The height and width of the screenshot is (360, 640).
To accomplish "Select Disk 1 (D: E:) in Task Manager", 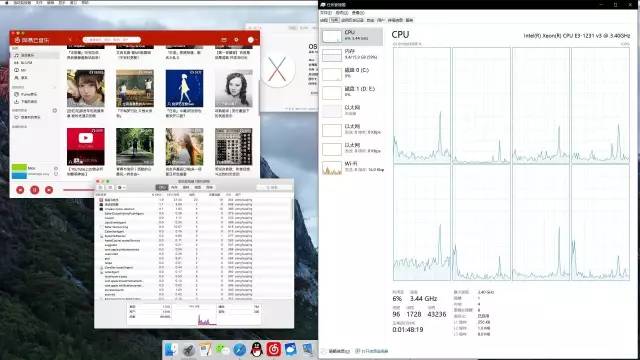I will [352, 92].
